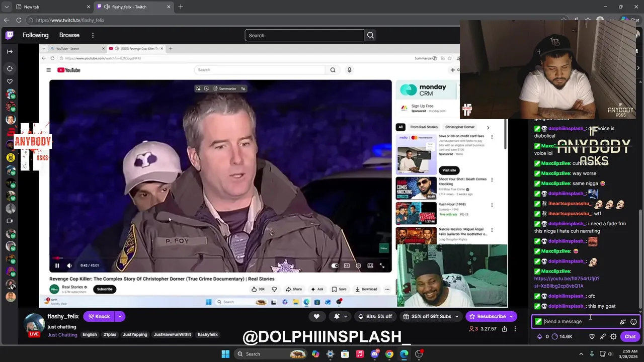Toggle the heart follow button
This screenshot has width=644, height=362.
[316, 316]
